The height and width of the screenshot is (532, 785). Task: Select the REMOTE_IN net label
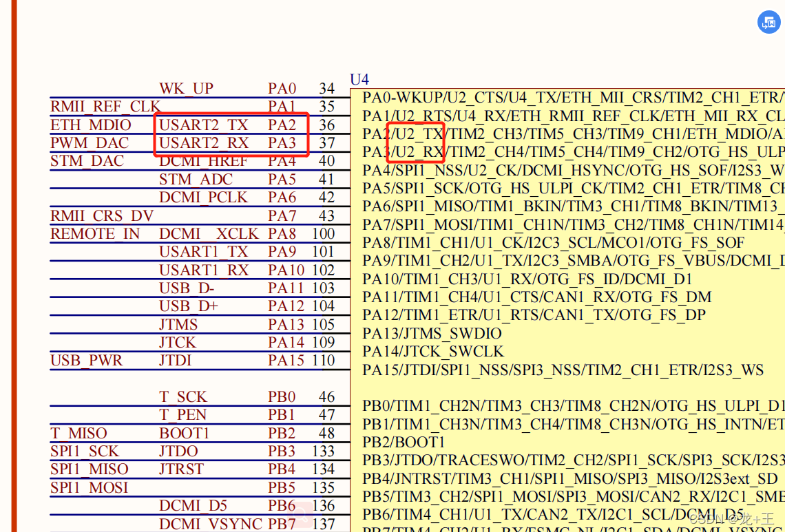tap(95, 234)
